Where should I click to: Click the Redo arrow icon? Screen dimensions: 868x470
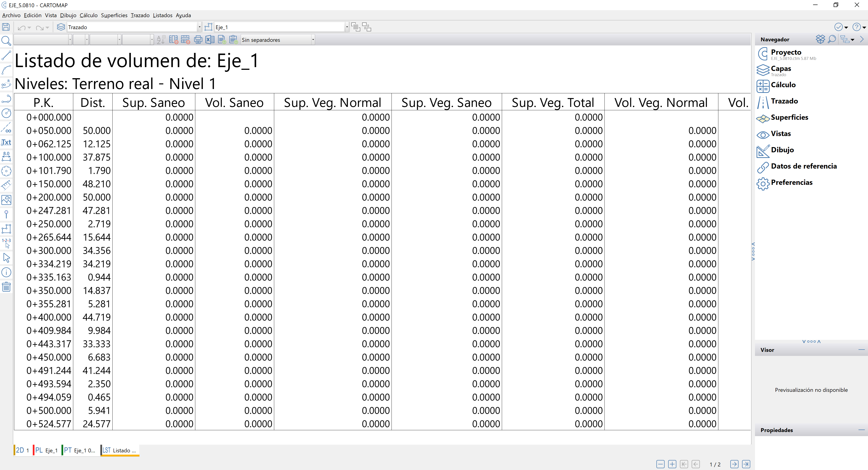click(x=40, y=28)
